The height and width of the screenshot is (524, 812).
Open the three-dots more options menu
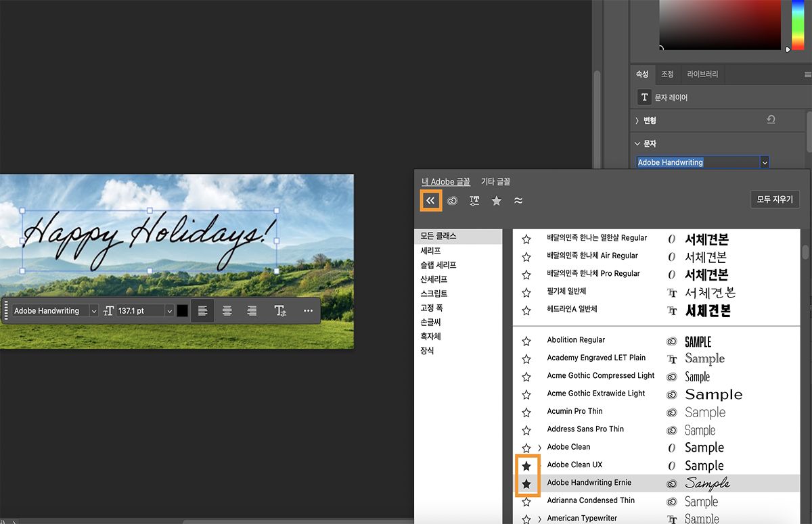(309, 311)
